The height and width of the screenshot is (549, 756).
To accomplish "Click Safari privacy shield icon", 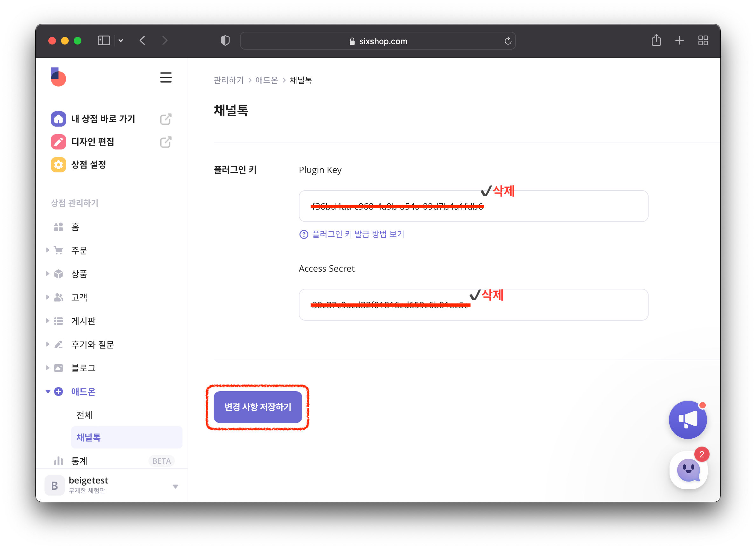I will point(225,41).
